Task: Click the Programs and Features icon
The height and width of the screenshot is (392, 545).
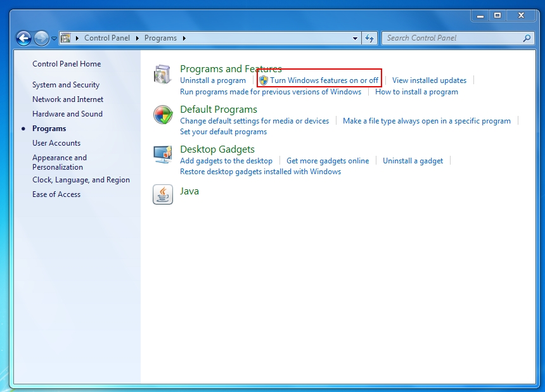Action: click(x=162, y=74)
